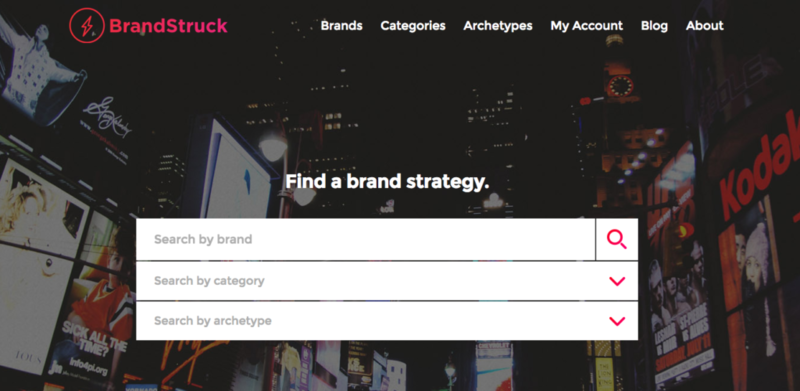800x391 pixels.
Task: Click the red Kodak billboard in background
Action: click(755, 168)
